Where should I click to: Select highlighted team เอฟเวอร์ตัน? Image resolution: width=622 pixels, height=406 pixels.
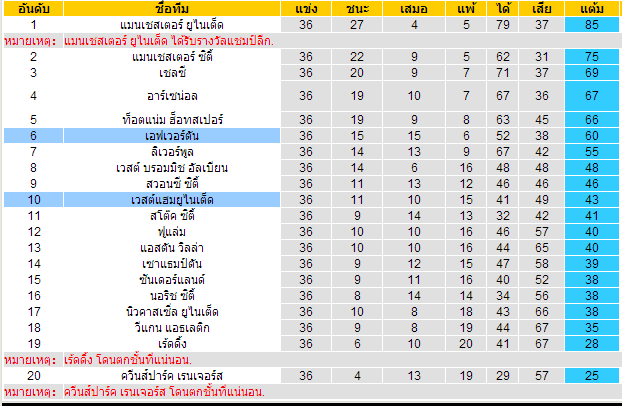[172, 136]
